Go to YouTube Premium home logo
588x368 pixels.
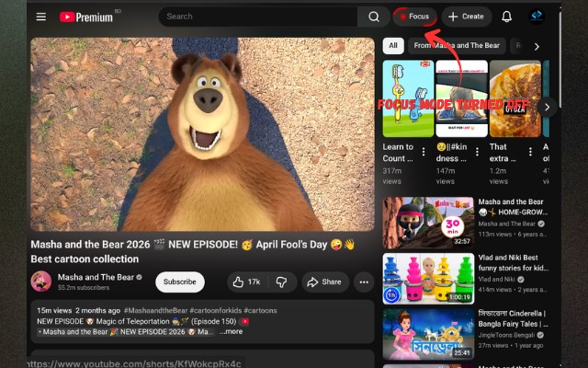click(x=86, y=17)
